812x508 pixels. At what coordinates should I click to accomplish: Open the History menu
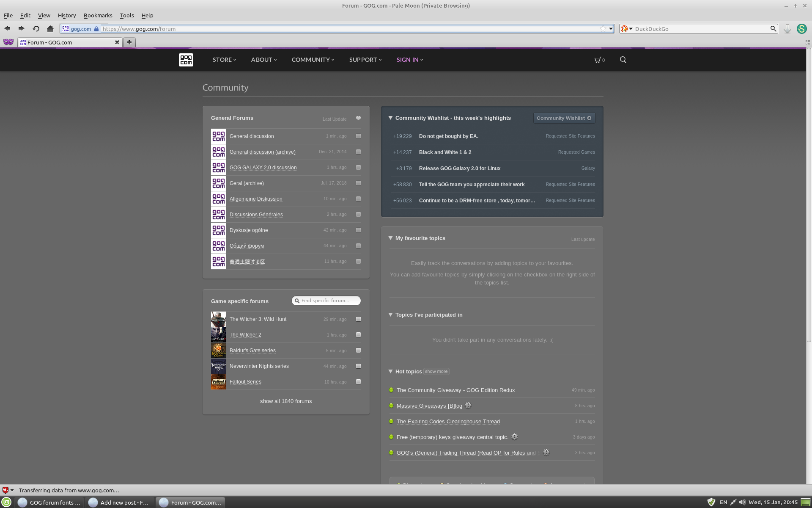[x=67, y=15]
